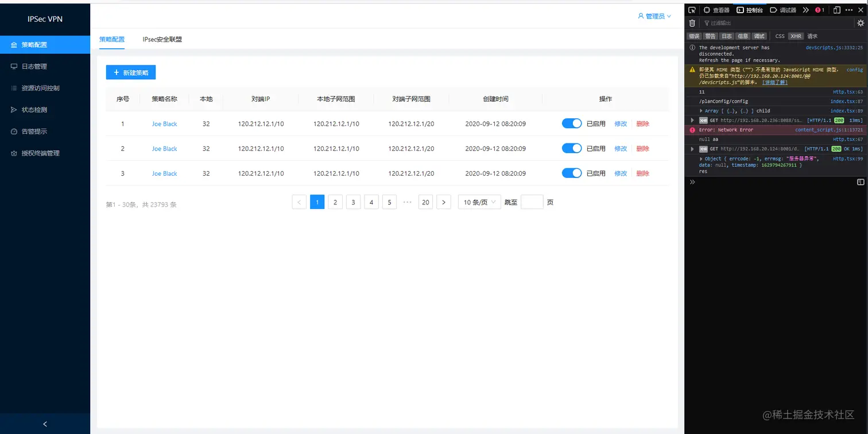Open devtools settings via the gear icon

point(861,23)
